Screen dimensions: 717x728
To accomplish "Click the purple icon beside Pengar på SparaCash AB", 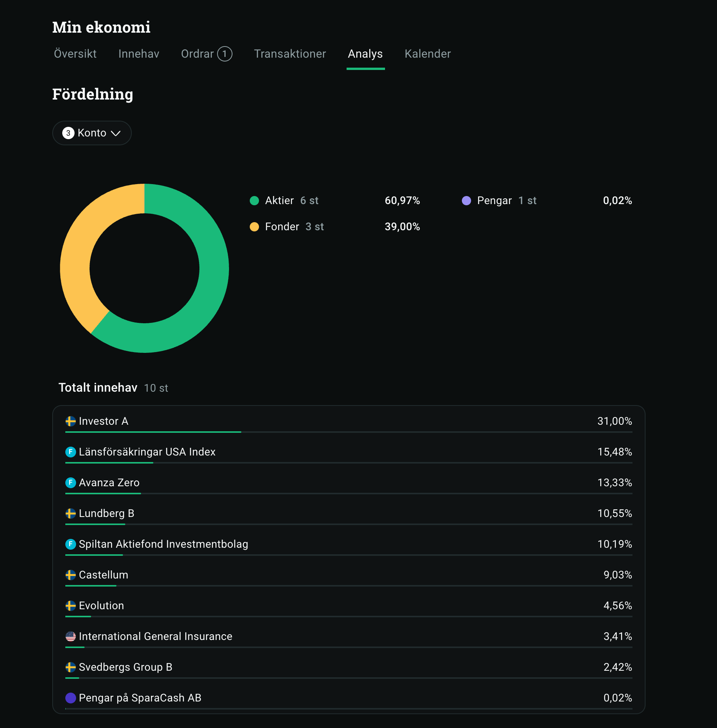I will pyautogui.click(x=71, y=698).
